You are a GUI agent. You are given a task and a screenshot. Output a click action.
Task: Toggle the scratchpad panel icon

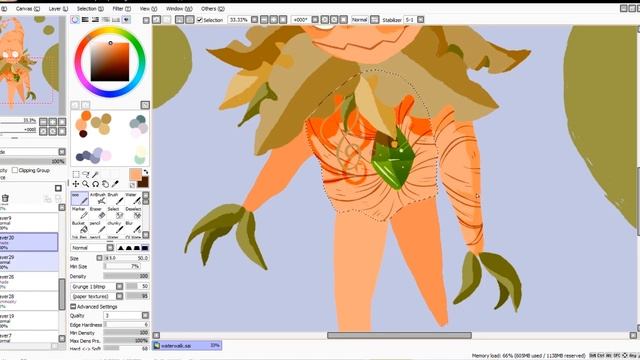coord(126,20)
